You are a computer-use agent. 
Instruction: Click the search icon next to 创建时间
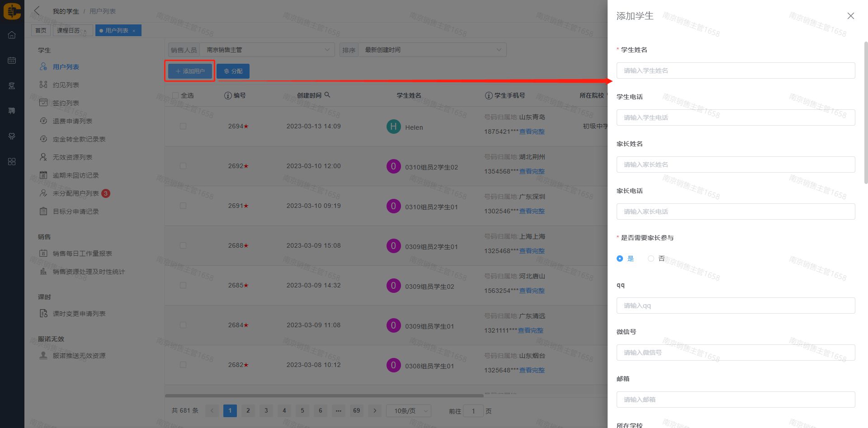coord(327,95)
